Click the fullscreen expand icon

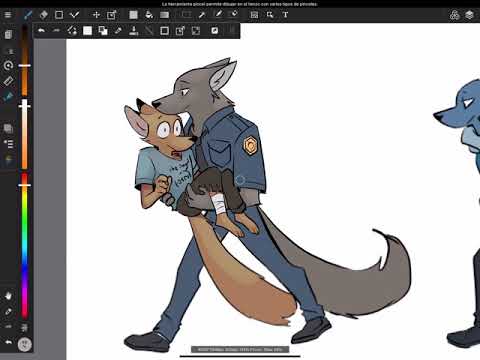pyautogui.click(x=196, y=31)
